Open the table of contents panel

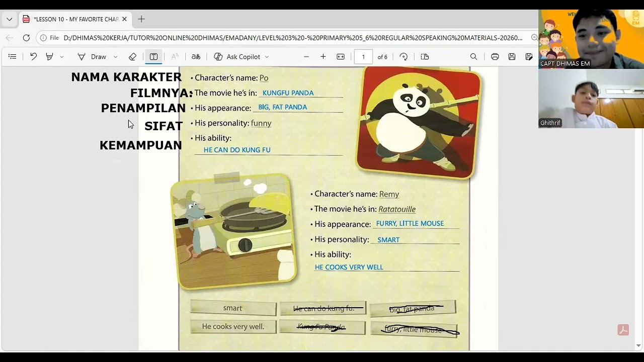(x=13, y=57)
